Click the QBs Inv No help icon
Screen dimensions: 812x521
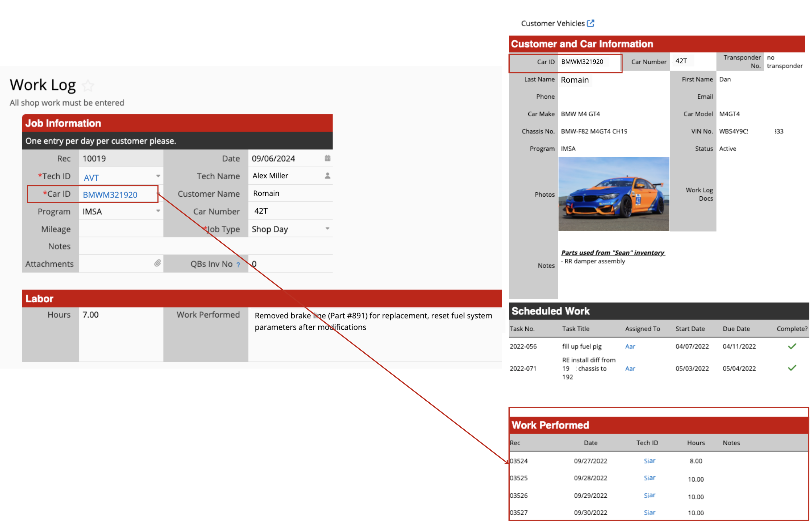[238, 265]
